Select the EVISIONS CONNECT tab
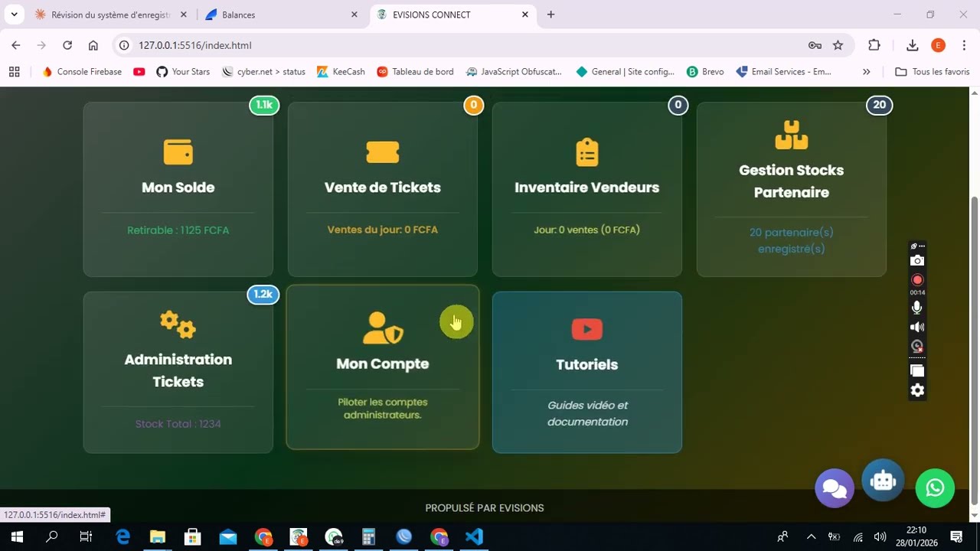The height and width of the screenshot is (551, 980). [x=452, y=15]
